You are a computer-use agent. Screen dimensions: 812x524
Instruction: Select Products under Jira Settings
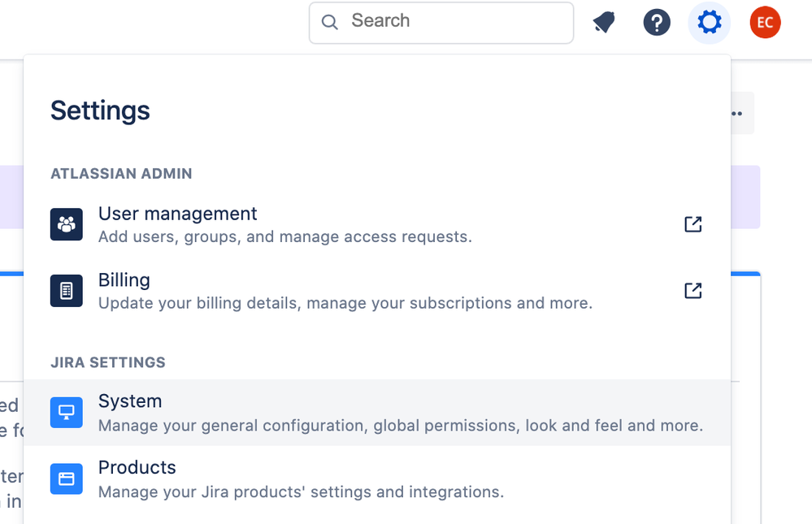click(x=377, y=479)
